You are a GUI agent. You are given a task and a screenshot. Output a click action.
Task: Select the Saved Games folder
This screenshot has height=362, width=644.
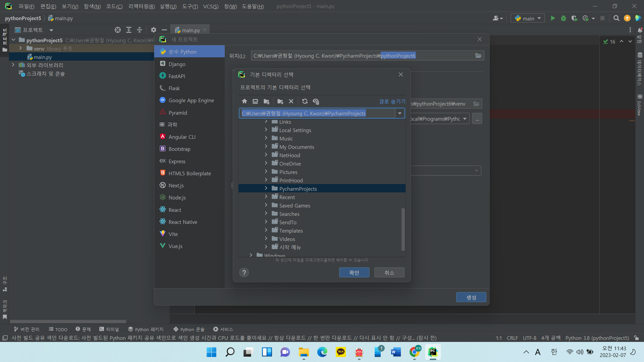(x=294, y=205)
